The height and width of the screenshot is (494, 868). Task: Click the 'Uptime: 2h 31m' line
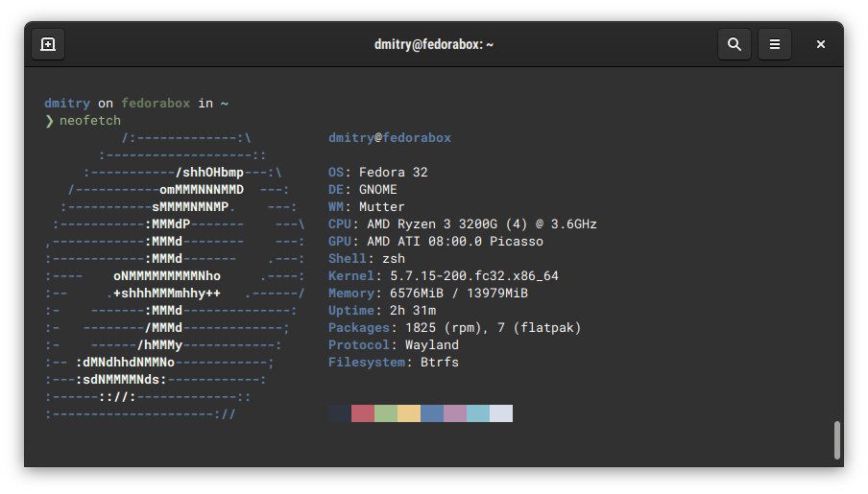click(382, 311)
